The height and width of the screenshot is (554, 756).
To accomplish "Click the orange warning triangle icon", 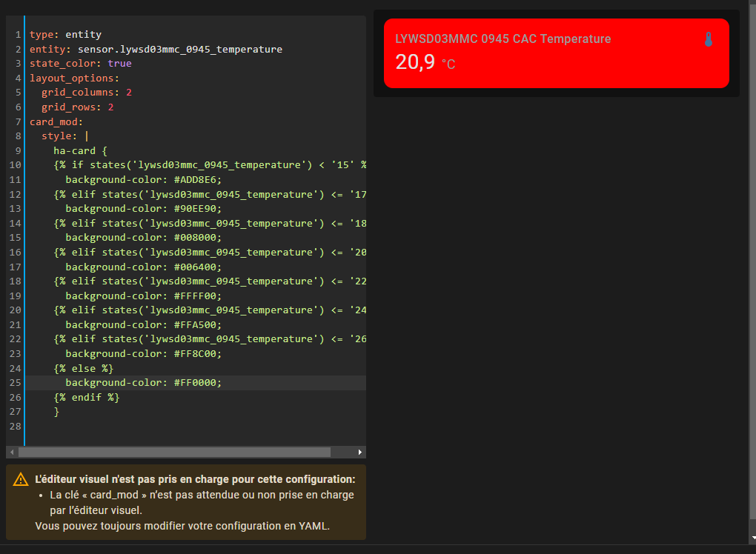I will pos(20,479).
